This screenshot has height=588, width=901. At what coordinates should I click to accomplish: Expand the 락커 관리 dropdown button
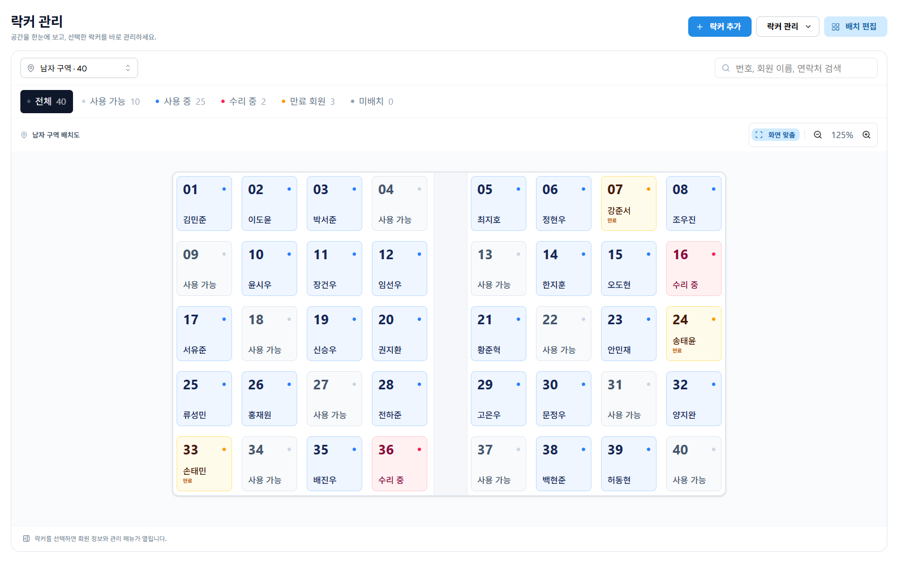point(787,27)
